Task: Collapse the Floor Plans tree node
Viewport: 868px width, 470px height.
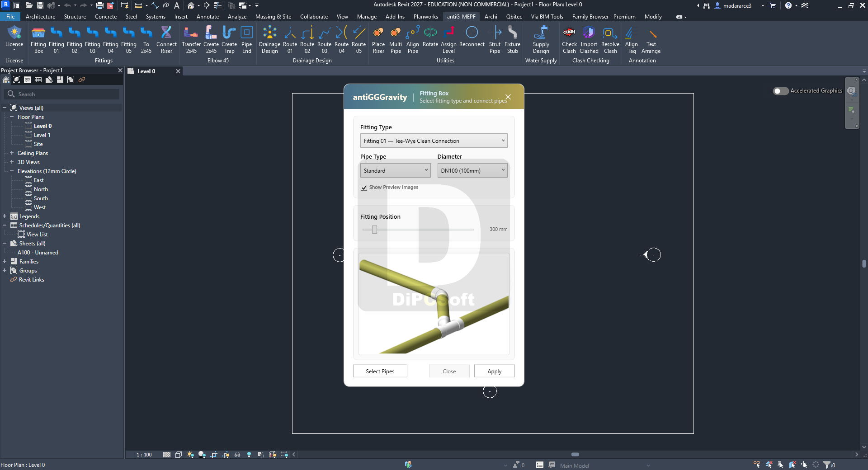Action: [x=12, y=117]
